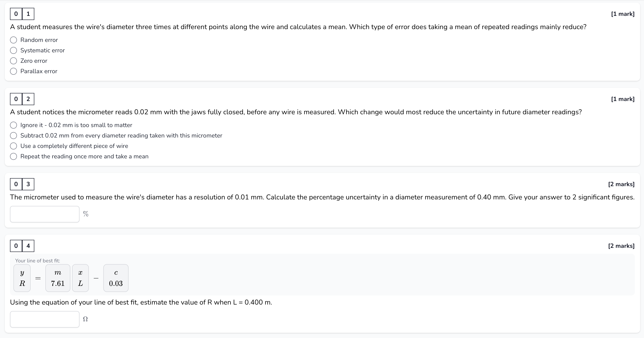Viewport: 644px width, 338px height.
Task: Click the intercept c value 0.03 box
Action: tap(116, 278)
